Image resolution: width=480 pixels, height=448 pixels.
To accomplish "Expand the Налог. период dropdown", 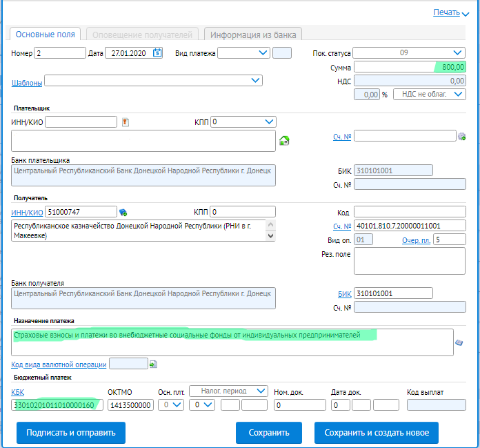I will (228, 390).
